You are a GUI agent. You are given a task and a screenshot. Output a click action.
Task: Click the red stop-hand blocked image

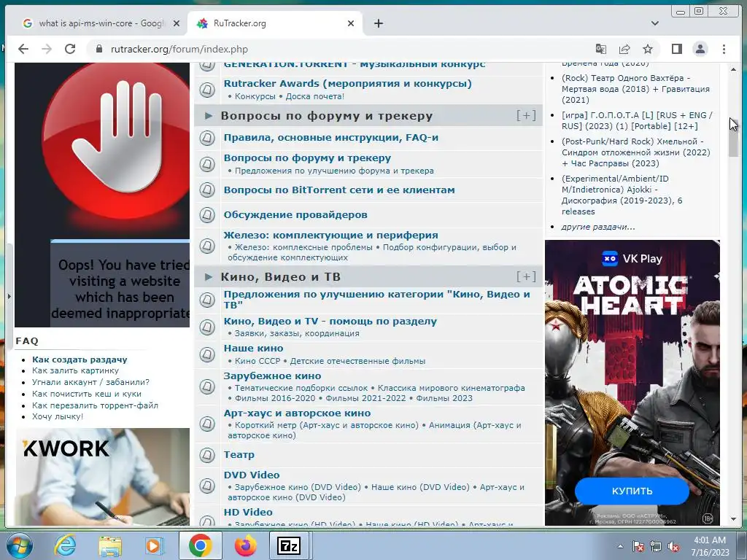pyautogui.click(x=102, y=195)
